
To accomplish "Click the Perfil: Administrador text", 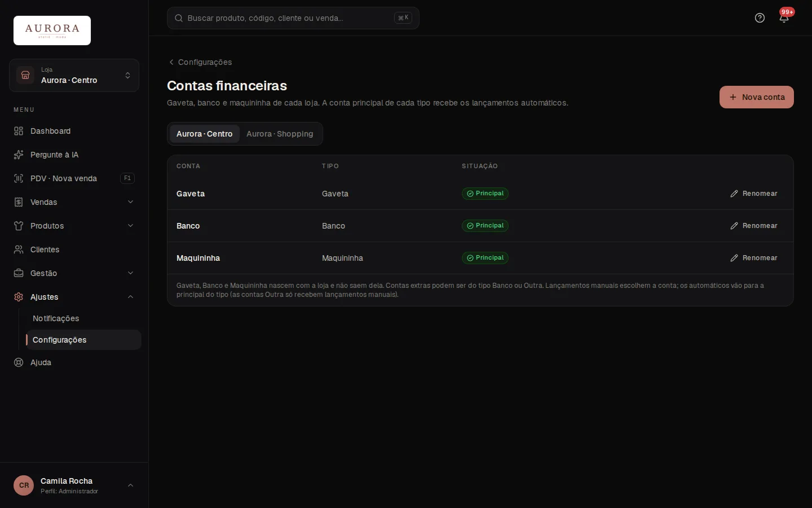I will 69,492.
